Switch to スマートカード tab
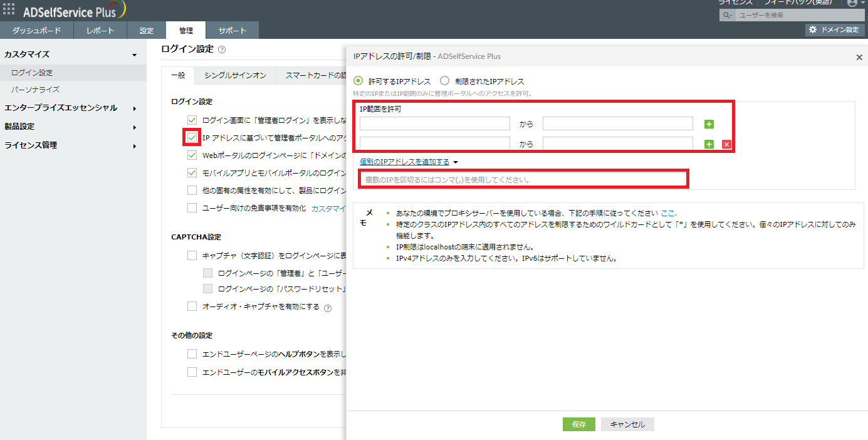Viewport: 868px width, 440px height. click(x=312, y=75)
